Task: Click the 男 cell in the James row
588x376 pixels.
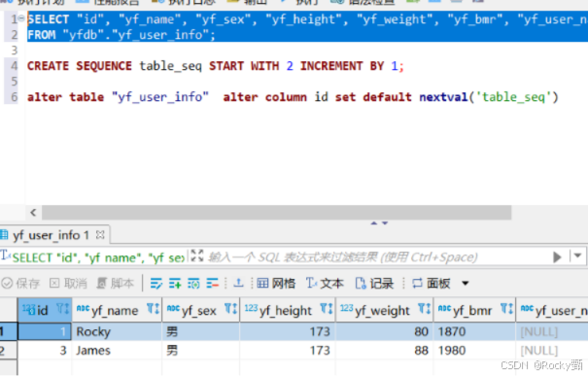Action: tap(201, 350)
